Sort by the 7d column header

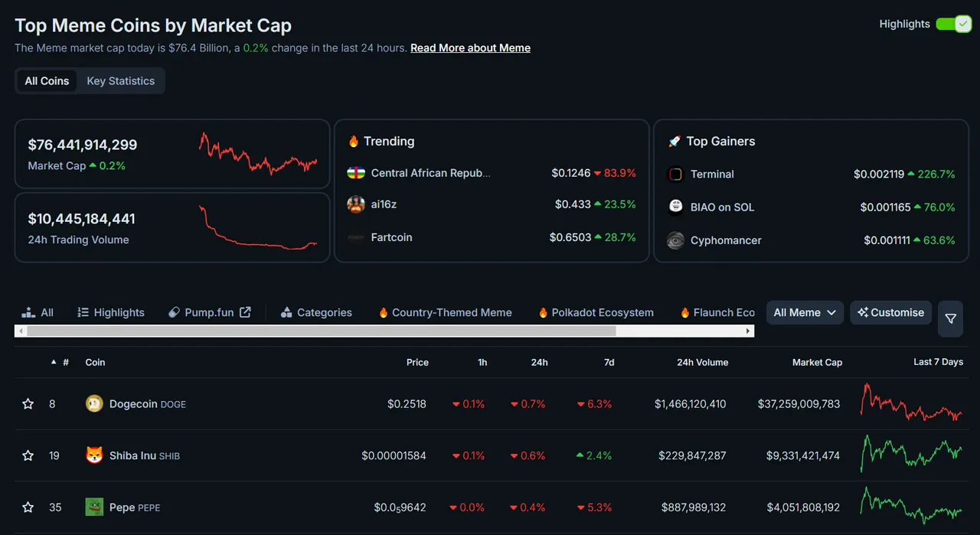click(x=609, y=362)
